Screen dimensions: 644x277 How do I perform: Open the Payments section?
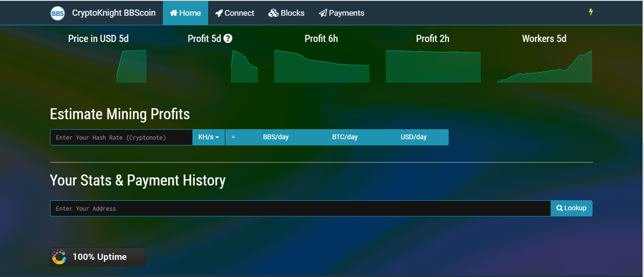341,13
